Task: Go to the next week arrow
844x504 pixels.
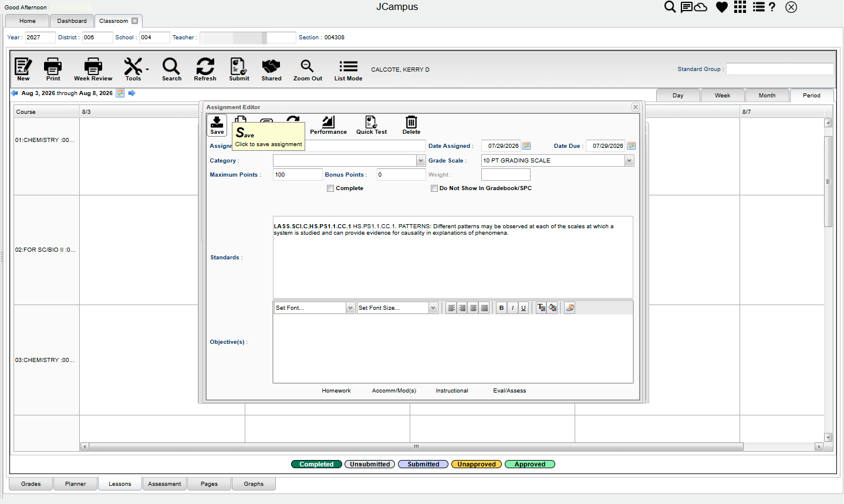Action: [132, 93]
